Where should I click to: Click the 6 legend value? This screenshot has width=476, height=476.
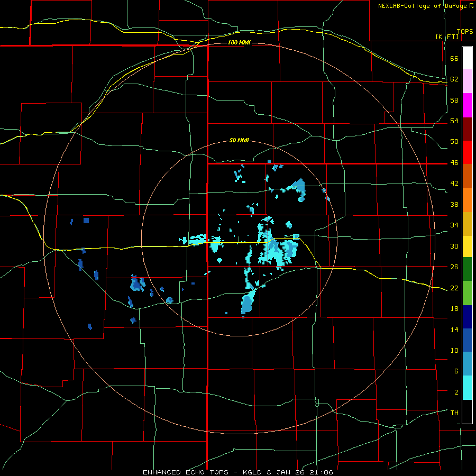456,371
